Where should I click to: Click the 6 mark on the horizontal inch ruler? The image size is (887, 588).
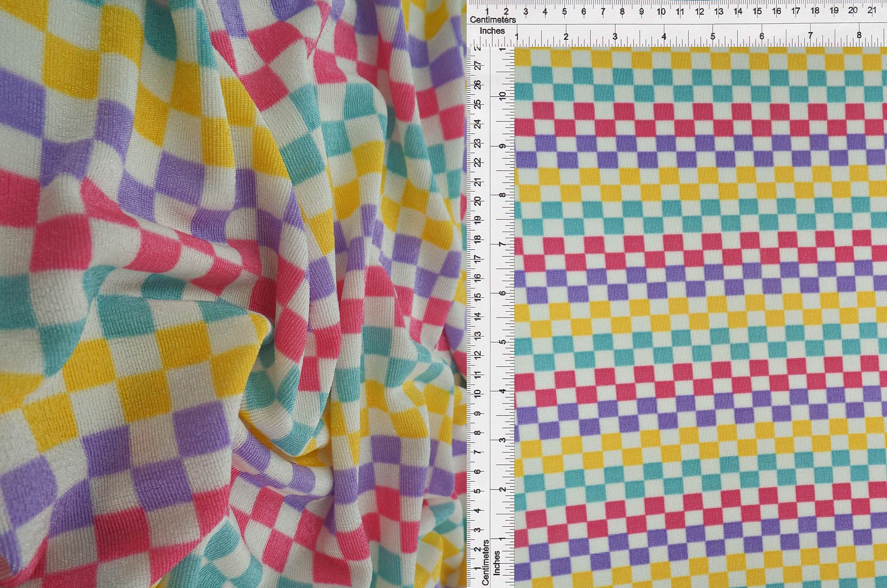761,36
